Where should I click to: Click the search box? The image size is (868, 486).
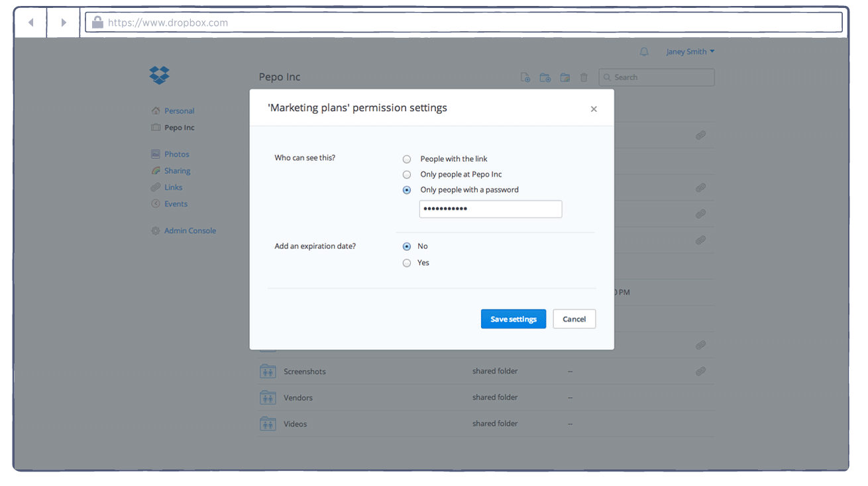(x=655, y=77)
